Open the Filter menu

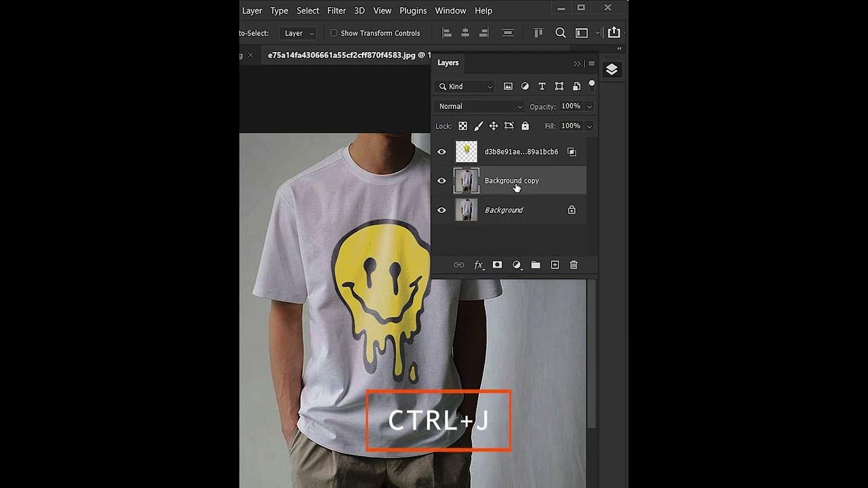(336, 10)
